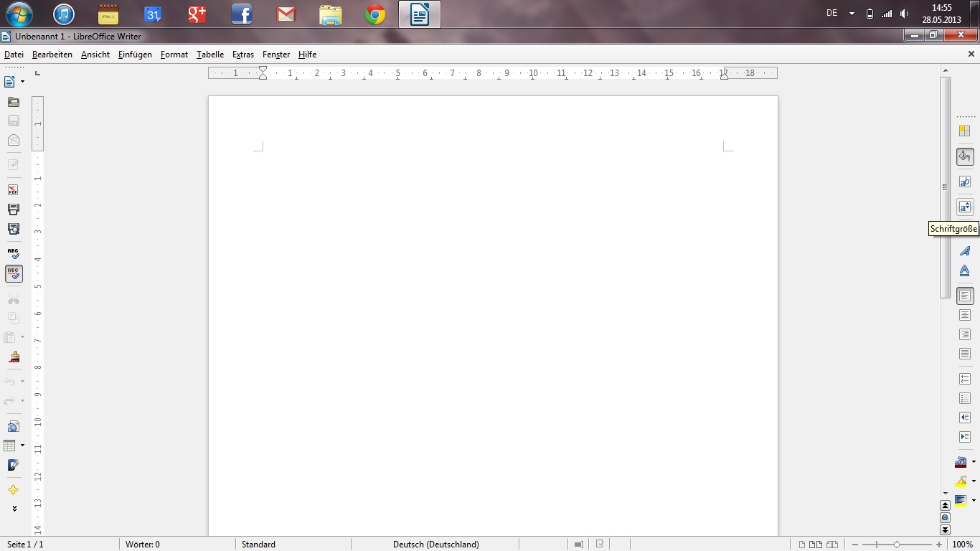Image resolution: width=980 pixels, height=551 pixels.
Task: Open the Tabelle menu
Action: (x=210, y=55)
